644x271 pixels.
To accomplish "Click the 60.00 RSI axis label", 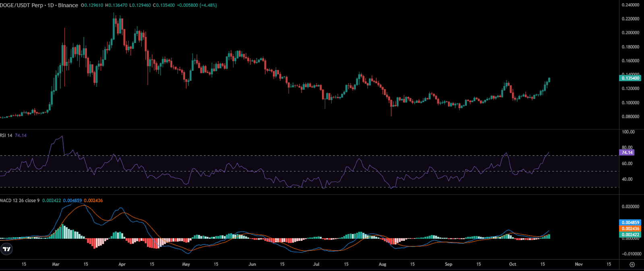I will pos(627,164).
